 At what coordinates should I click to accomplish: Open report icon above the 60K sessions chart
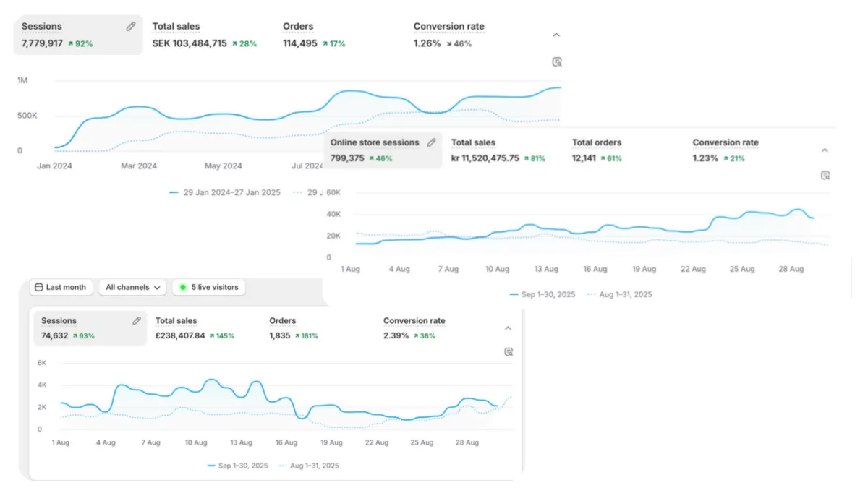click(x=825, y=175)
